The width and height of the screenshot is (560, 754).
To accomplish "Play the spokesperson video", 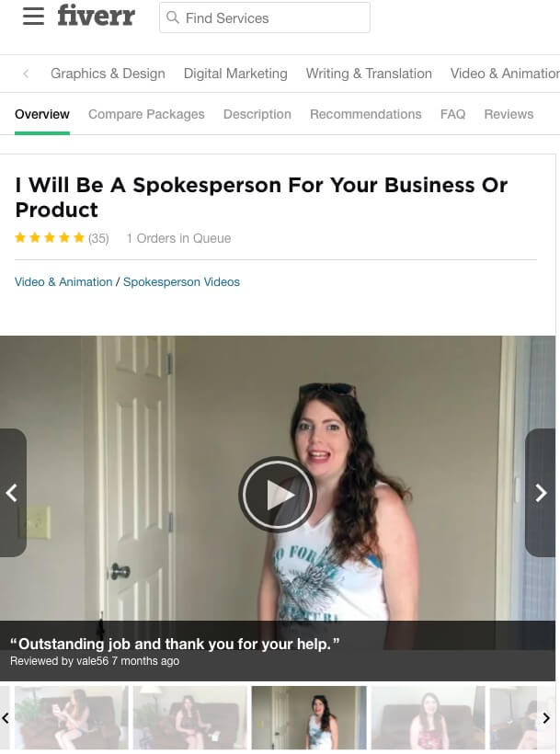I will pos(277,494).
